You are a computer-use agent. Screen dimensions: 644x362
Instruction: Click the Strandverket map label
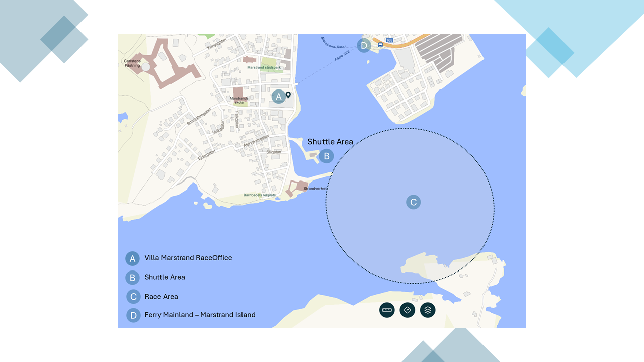pyautogui.click(x=315, y=189)
